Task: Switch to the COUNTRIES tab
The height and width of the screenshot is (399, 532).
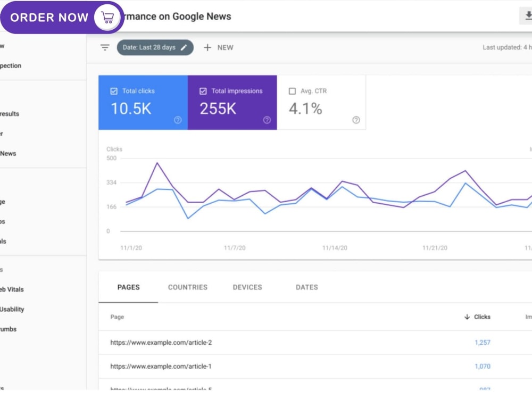Action: (x=188, y=287)
